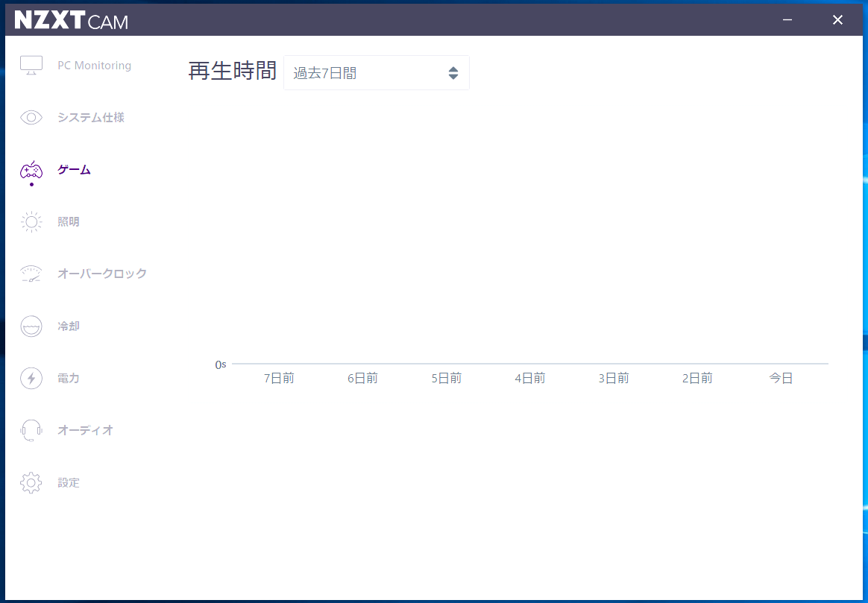Click the gauge icon for オーバークロック

click(31, 274)
